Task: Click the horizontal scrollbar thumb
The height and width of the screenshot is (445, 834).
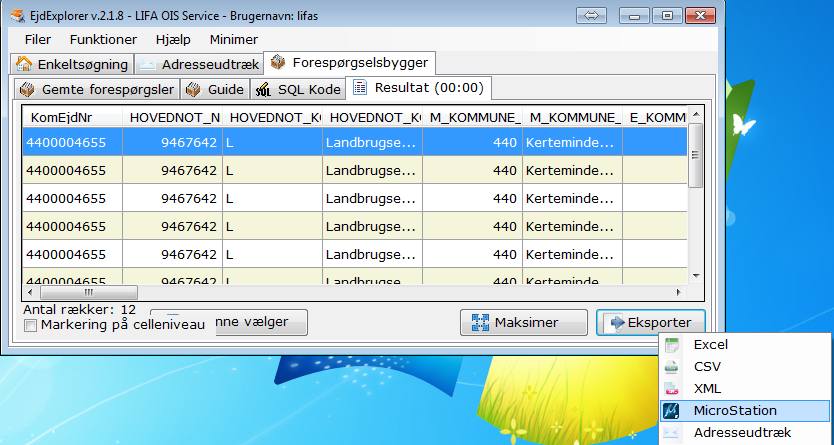Action: click(x=89, y=292)
